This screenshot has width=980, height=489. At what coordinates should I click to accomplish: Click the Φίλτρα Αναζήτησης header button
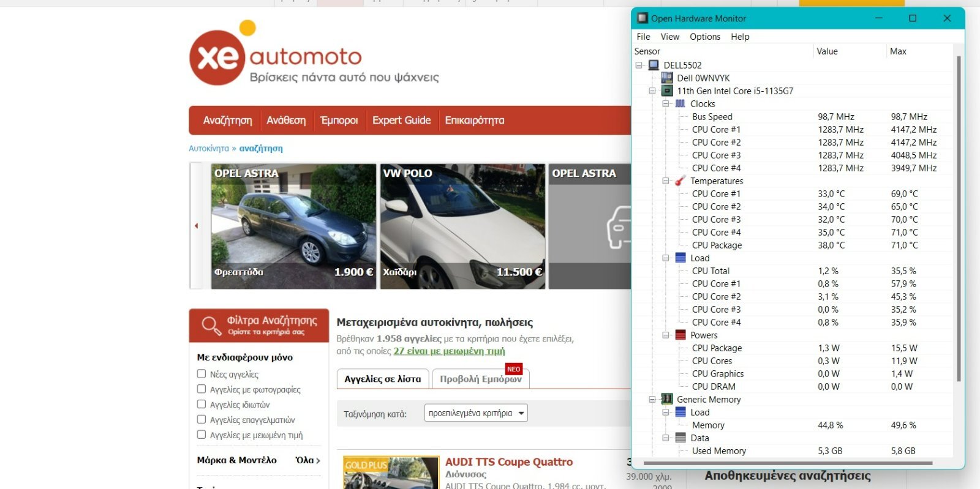coord(259,326)
